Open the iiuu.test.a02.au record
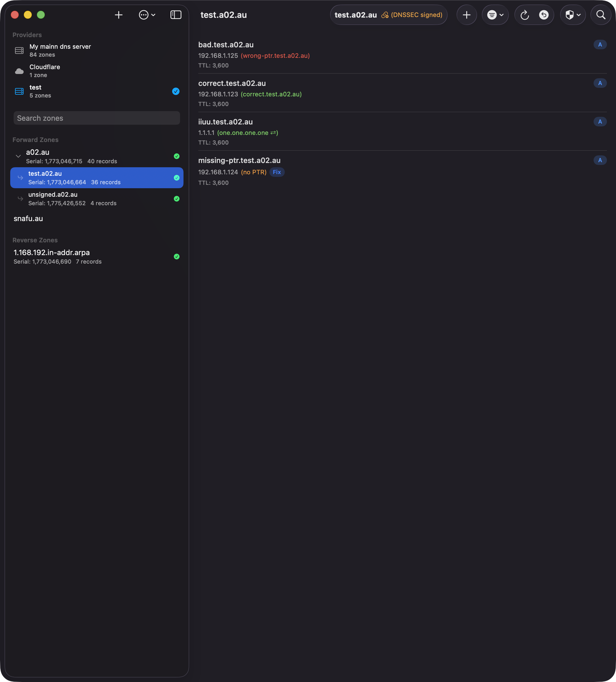Viewport: 616px width, 682px height. pyautogui.click(x=402, y=132)
